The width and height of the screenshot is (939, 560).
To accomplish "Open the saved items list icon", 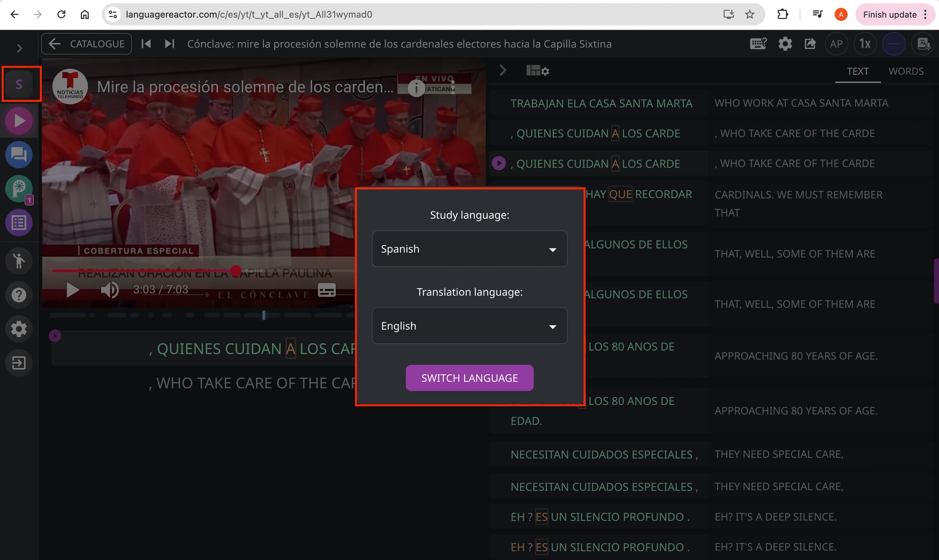I will (19, 223).
